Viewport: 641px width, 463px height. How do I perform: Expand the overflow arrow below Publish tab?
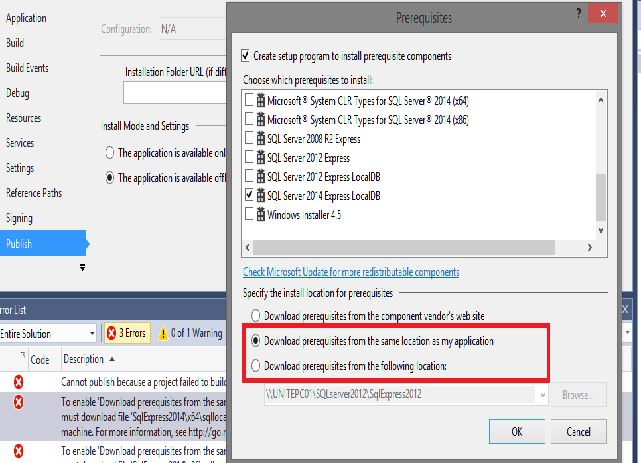coord(82,268)
